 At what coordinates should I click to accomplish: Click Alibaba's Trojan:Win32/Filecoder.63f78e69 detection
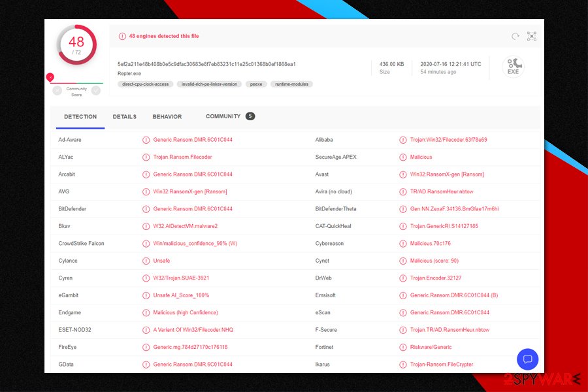pyautogui.click(x=448, y=140)
